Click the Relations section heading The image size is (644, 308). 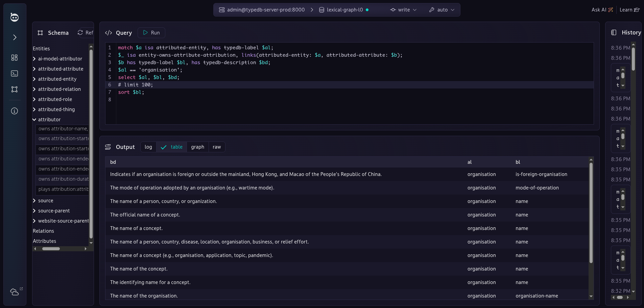click(x=43, y=231)
